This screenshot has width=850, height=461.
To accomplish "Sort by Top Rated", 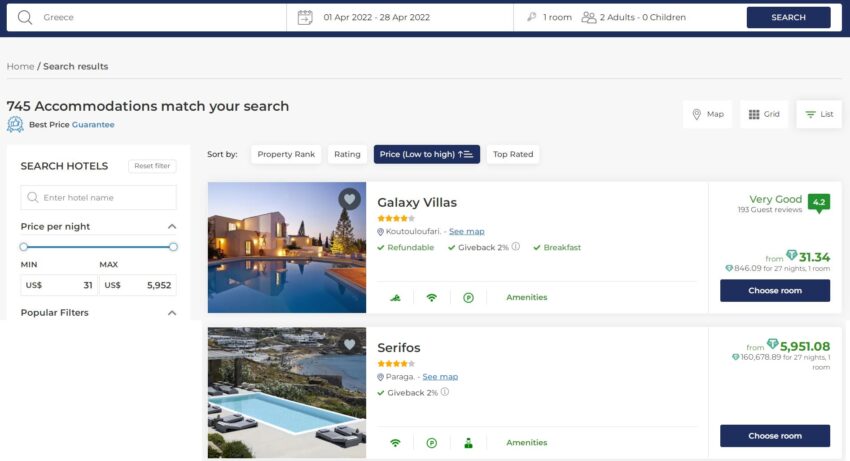I will (513, 155).
